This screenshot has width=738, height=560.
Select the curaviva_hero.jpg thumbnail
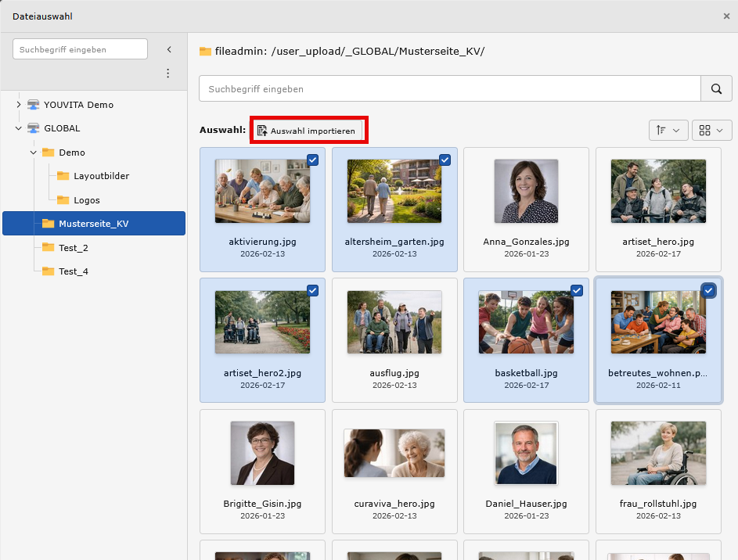tap(394, 453)
